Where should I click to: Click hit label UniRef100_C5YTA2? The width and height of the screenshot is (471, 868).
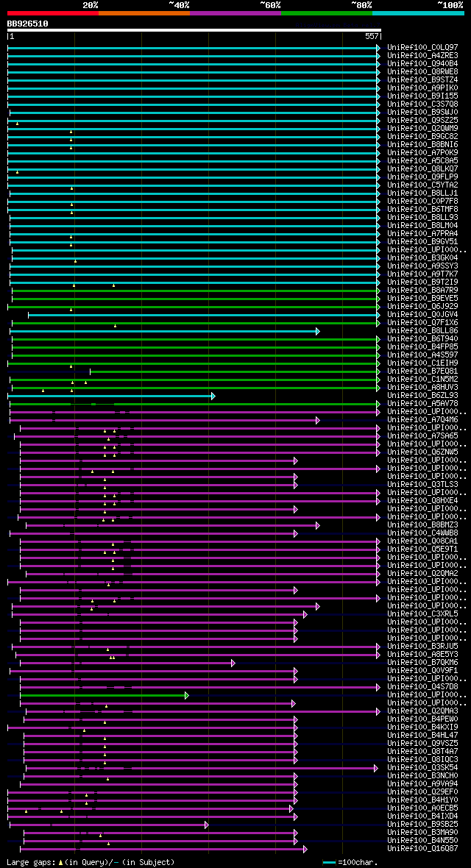click(422, 185)
